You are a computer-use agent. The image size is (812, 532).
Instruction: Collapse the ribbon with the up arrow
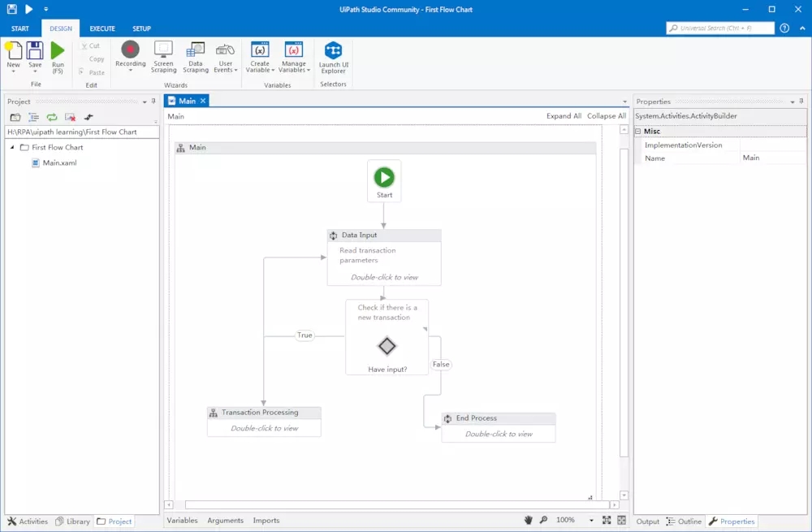802,28
